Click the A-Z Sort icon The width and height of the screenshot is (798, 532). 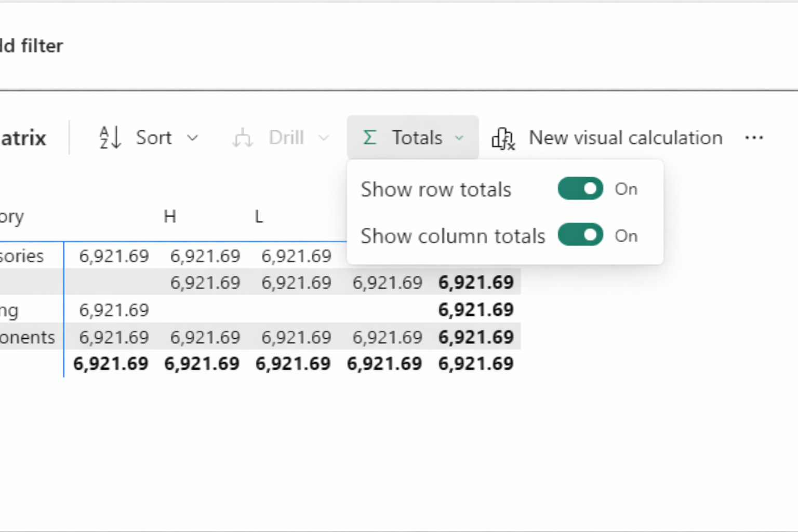[x=110, y=138]
